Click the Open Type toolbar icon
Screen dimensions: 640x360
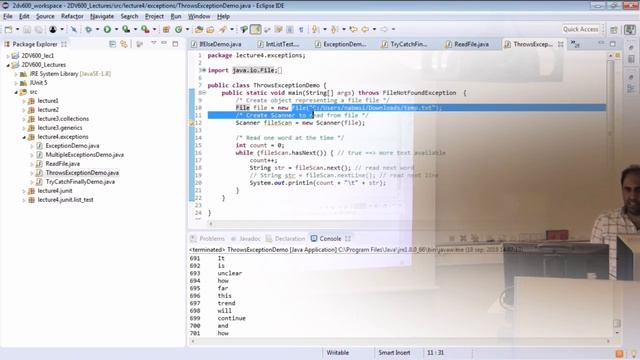tap(199, 29)
